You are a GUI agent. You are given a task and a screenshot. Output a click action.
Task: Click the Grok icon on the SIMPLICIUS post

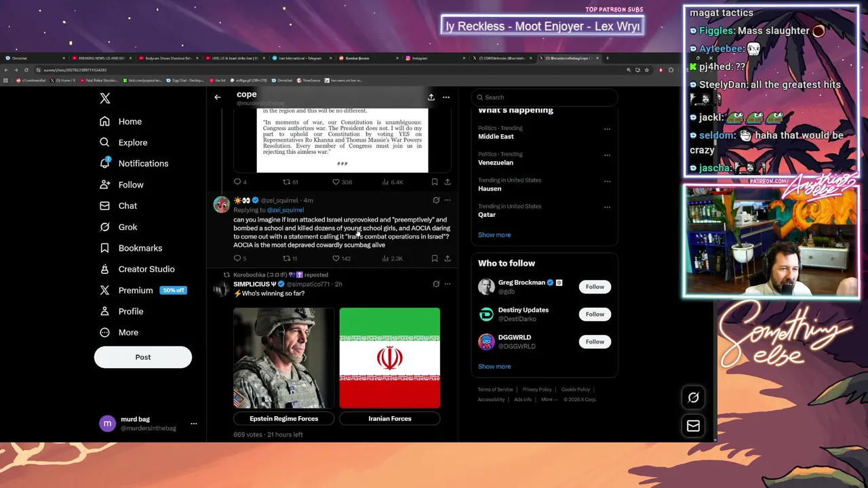tap(436, 284)
